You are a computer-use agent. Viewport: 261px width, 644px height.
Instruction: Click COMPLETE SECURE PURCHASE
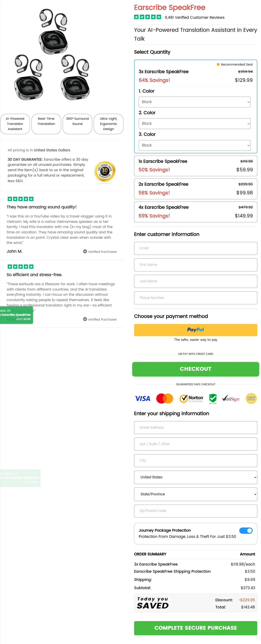pyautogui.click(x=195, y=628)
